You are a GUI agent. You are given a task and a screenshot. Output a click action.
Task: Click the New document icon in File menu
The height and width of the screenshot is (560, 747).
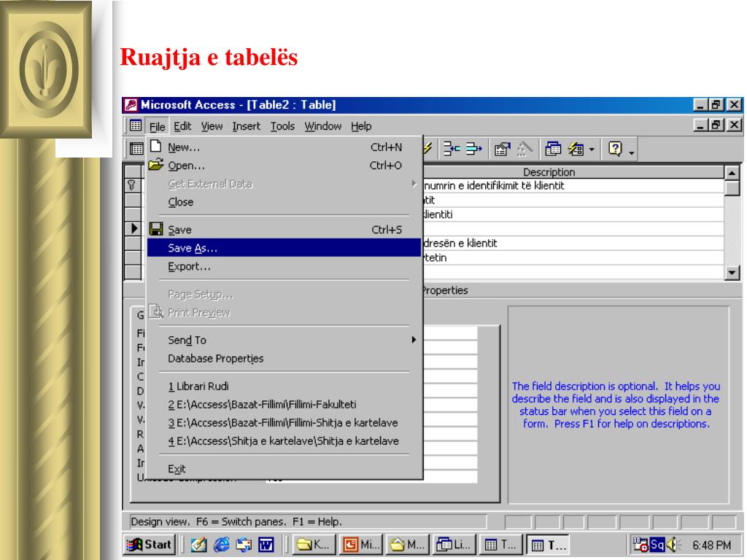[156, 146]
